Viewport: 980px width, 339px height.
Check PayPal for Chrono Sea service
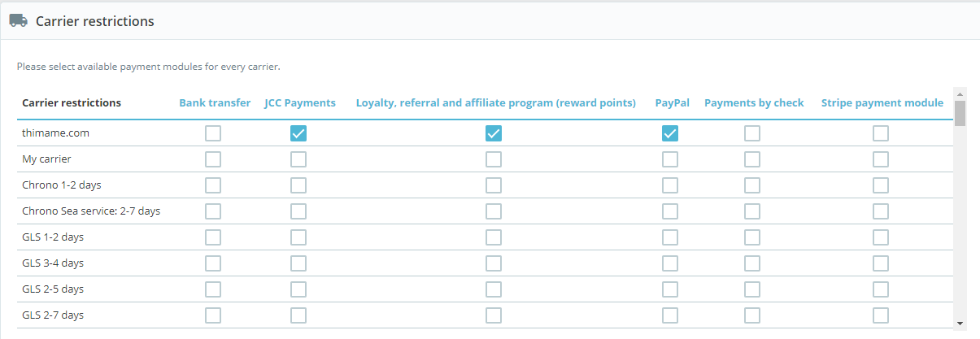[x=670, y=211]
